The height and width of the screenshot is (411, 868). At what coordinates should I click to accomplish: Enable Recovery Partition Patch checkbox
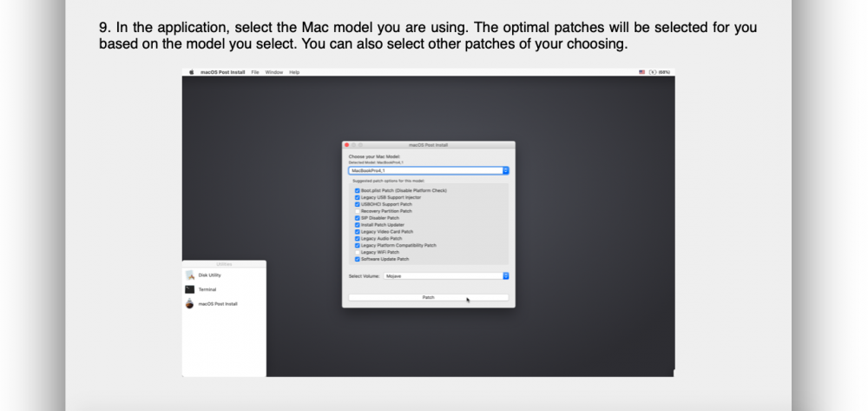[357, 211]
